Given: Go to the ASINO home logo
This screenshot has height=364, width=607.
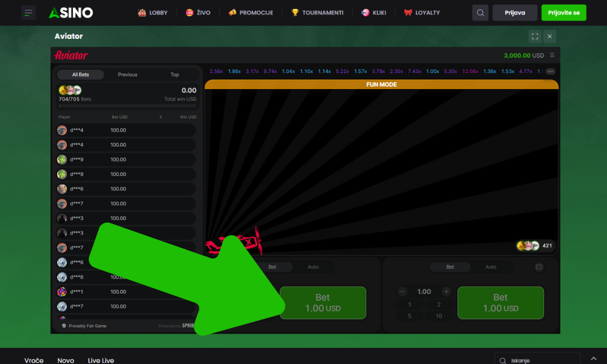Looking at the screenshot, I should click(x=71, y=13).
